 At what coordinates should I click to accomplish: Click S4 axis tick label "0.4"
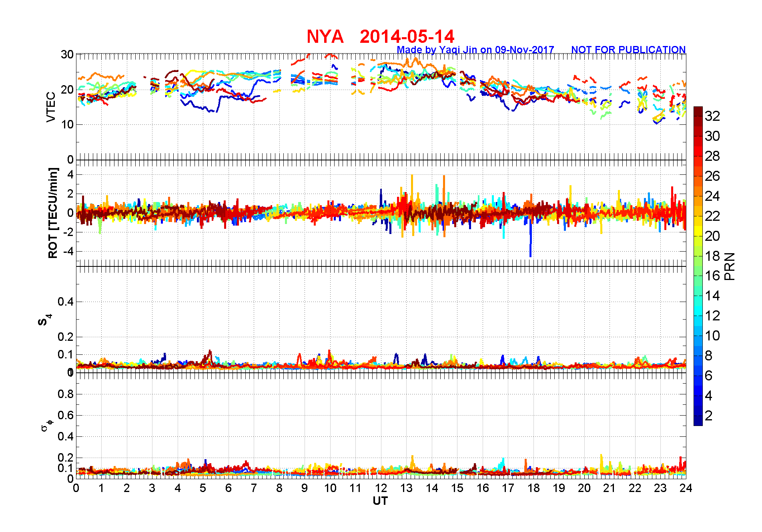66,302
